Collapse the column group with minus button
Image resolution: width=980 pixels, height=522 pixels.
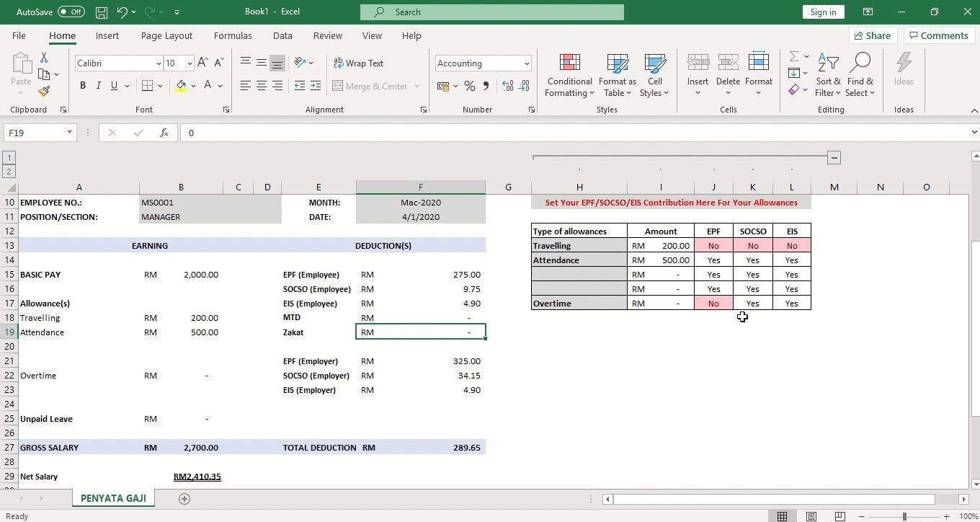(834, 157)
